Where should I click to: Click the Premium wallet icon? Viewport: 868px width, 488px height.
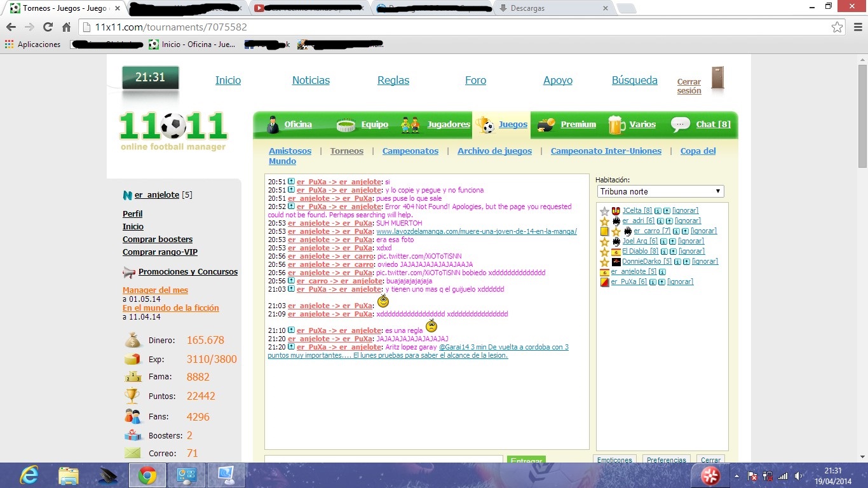pos(546,125)
